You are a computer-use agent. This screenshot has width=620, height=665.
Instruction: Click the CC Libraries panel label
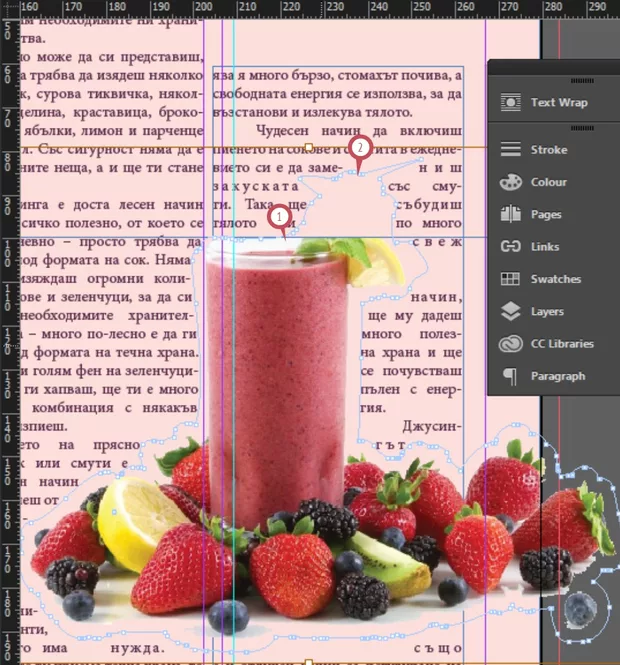(562, 344)
